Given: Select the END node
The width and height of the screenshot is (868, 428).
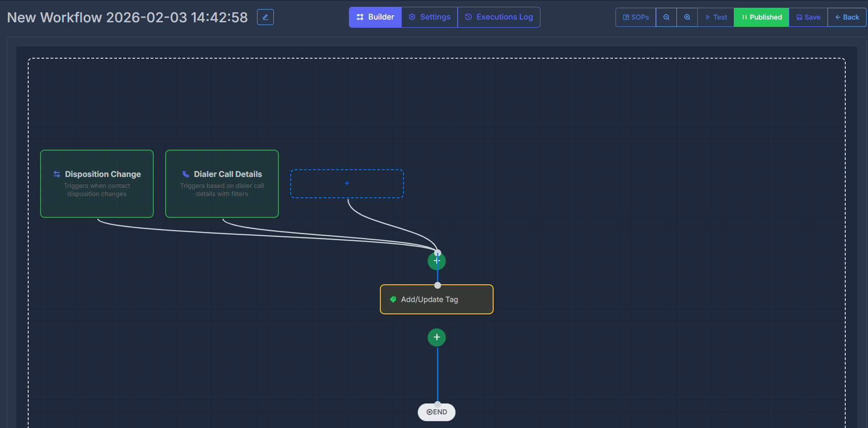Looking at the screenshot, I should coord(436,412).
